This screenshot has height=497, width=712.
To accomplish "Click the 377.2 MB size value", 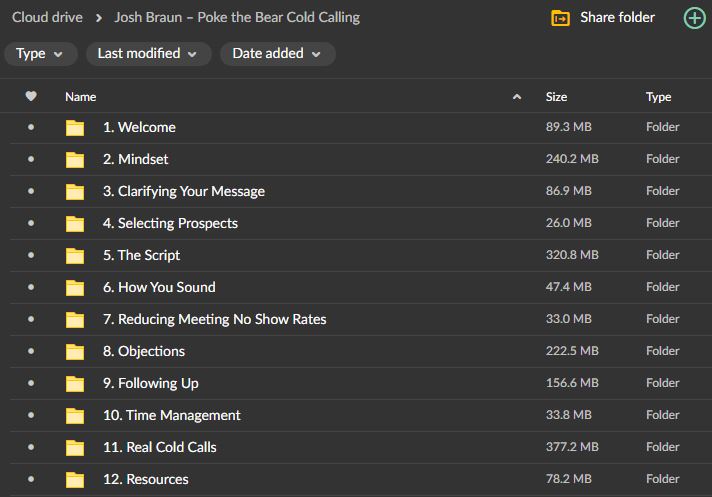I will coord(572,447).
